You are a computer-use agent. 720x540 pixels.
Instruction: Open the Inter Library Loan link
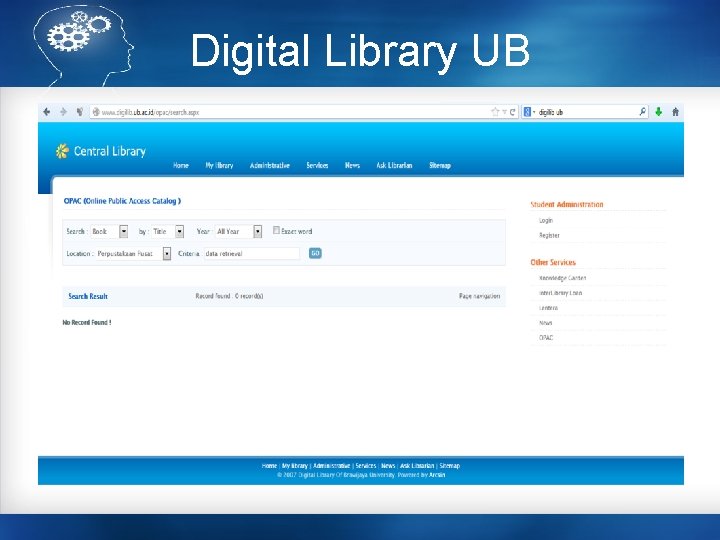pyautogui.click(x=560, y=292)
